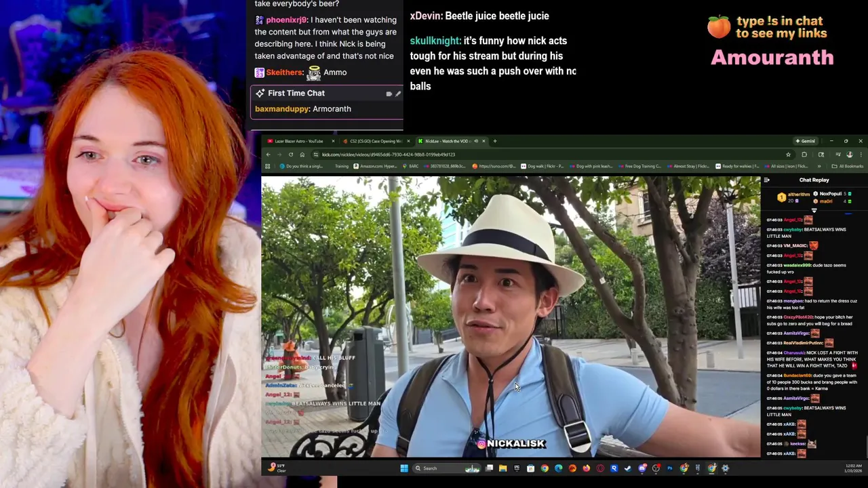
Task: Open the suno.com bookmark
Action: 494,166
